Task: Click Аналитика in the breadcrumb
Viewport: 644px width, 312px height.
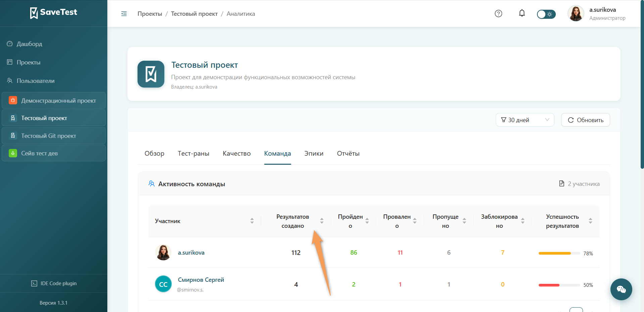Action: click(241, 14)
